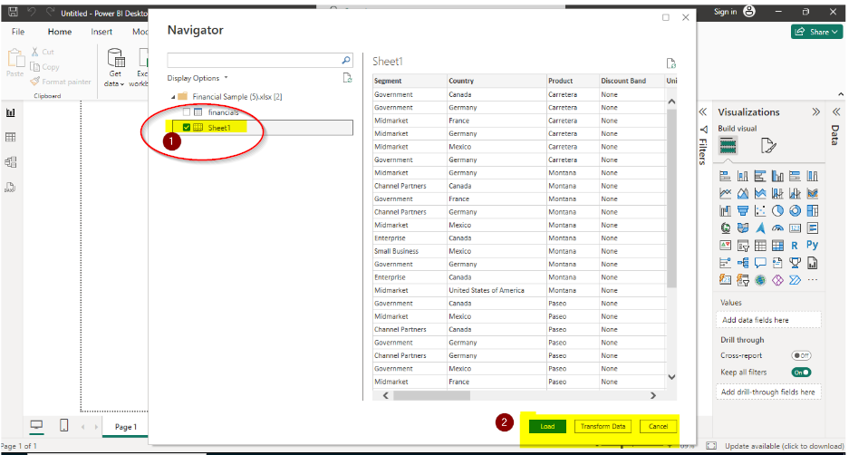Switch to Report view in left sidebar
Image resolution: width=868 pixels, height=455 pixels.
pyautogui.click(x=11, y=113)
